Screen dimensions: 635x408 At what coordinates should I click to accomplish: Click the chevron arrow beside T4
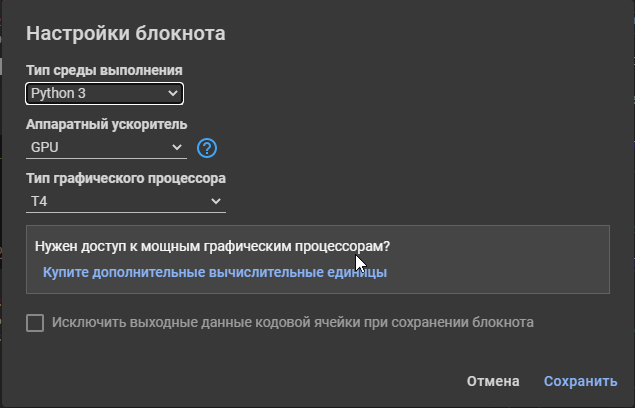pos(216,201)
